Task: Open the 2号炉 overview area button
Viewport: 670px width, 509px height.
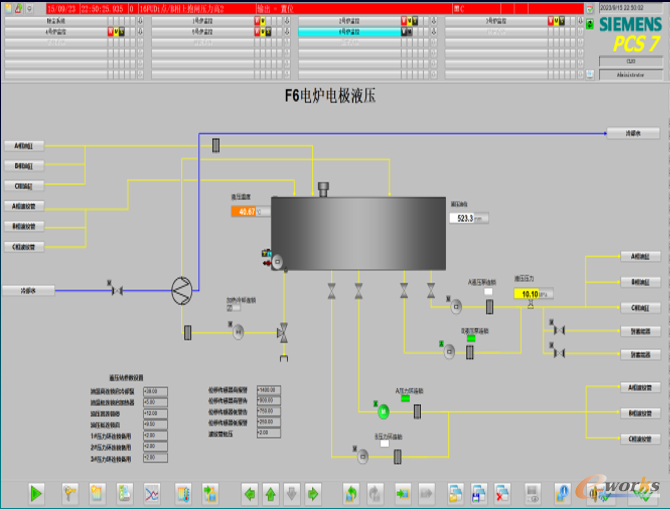Action: (x=349, y=21)
